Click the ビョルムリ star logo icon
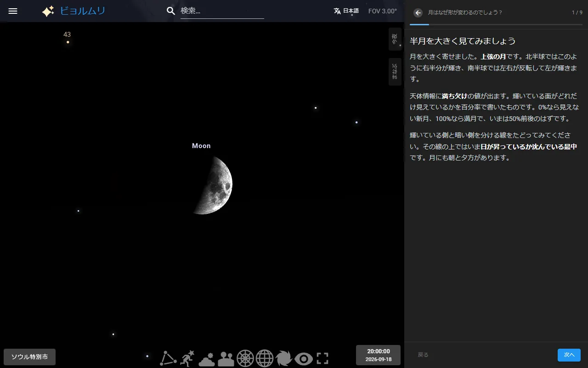This screenshot has width=588, height=368. tap(48, 11)
